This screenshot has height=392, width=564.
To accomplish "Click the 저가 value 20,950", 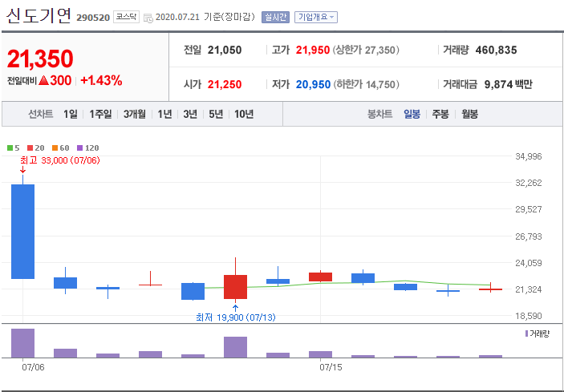I will coord(313,85).
